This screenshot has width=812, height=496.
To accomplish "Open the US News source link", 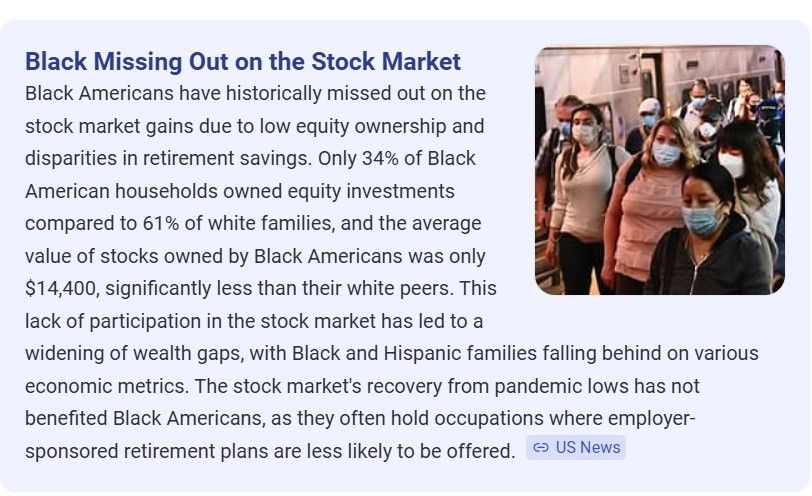I will point(576,447).
